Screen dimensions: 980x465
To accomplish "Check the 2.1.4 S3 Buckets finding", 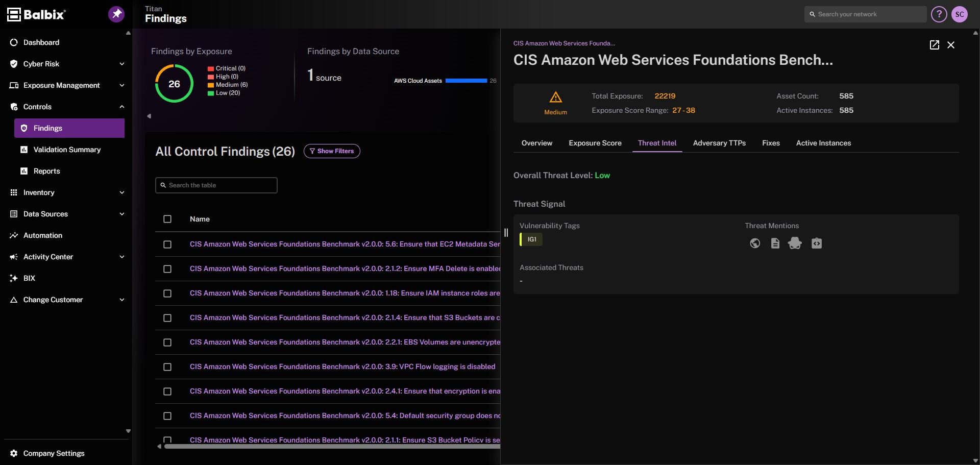I will (167, 318).
